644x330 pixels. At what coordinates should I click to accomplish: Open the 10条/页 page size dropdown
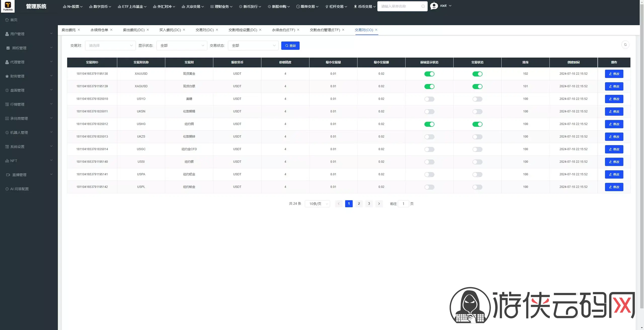317,204
